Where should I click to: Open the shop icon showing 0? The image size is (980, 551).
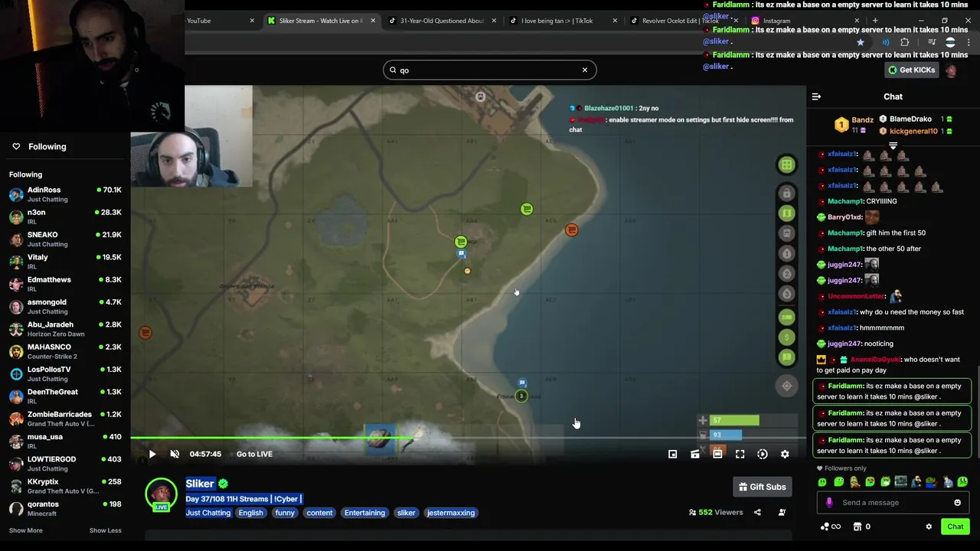click(861, 527)
